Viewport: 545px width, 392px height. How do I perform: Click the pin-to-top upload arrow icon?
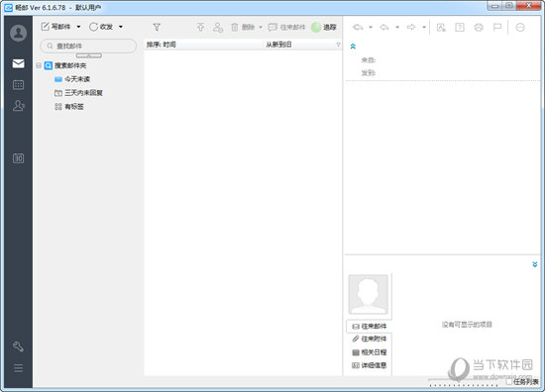coord(200,27)
